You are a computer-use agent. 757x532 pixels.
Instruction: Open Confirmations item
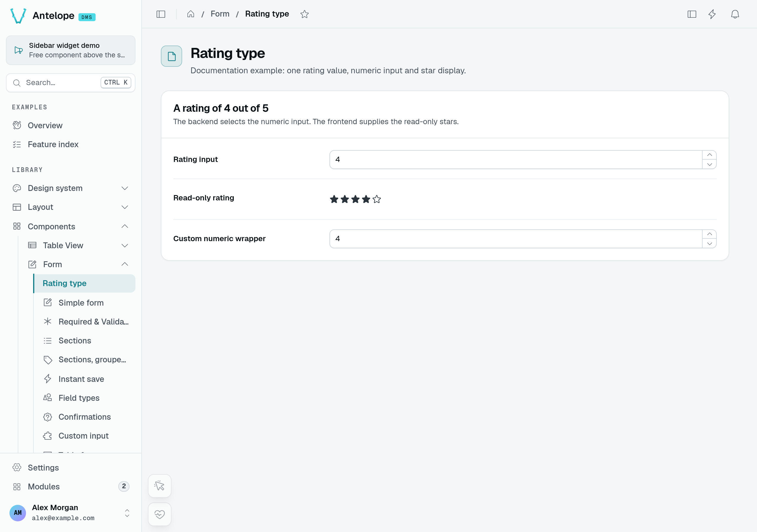click(x=86, y=417)
